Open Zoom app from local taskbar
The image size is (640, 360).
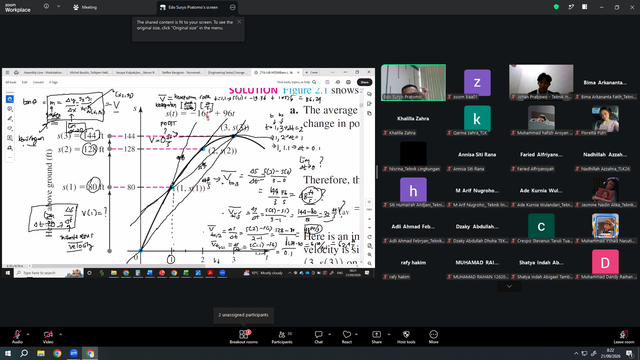pyautogui.click(x=73, y=353)
